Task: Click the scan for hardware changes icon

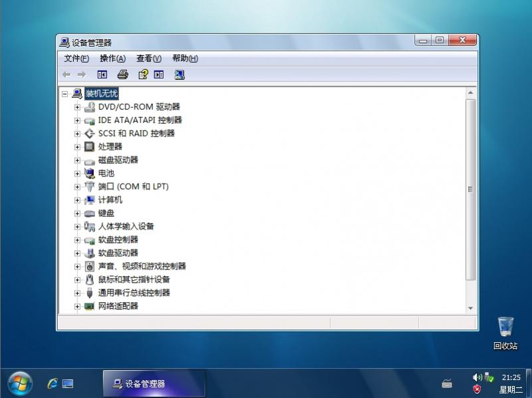Action: 180,75
